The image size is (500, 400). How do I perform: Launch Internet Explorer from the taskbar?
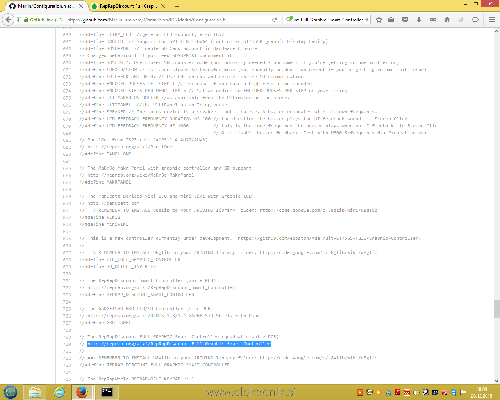point(59,392)
